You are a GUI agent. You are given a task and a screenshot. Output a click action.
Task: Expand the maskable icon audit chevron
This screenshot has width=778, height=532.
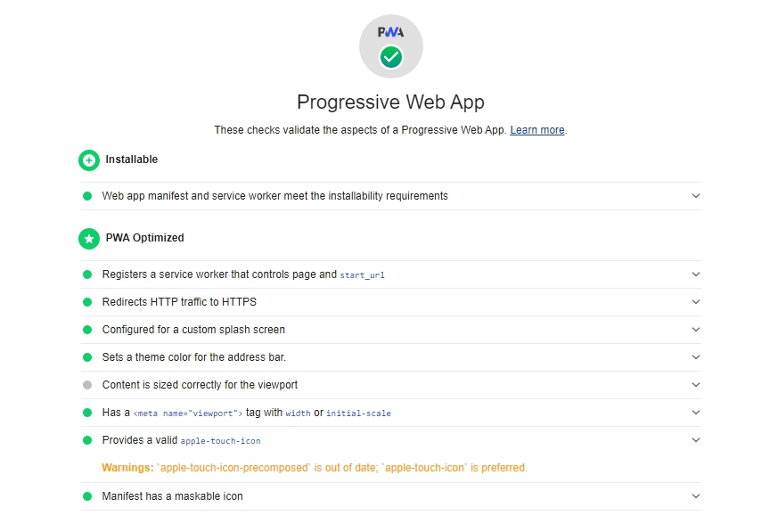(696, 496)
